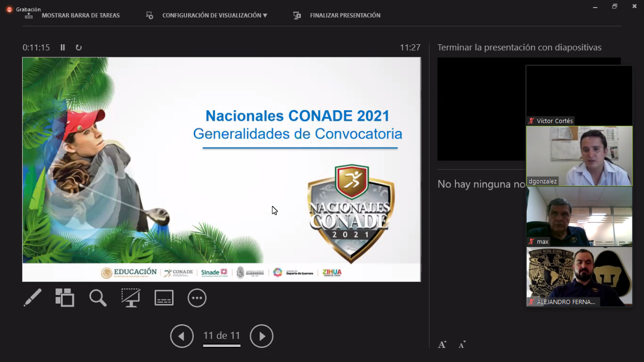This screenshot has height=362, width=644.
Task: Go to the previous slide arrow
Action: pos(182,336)
